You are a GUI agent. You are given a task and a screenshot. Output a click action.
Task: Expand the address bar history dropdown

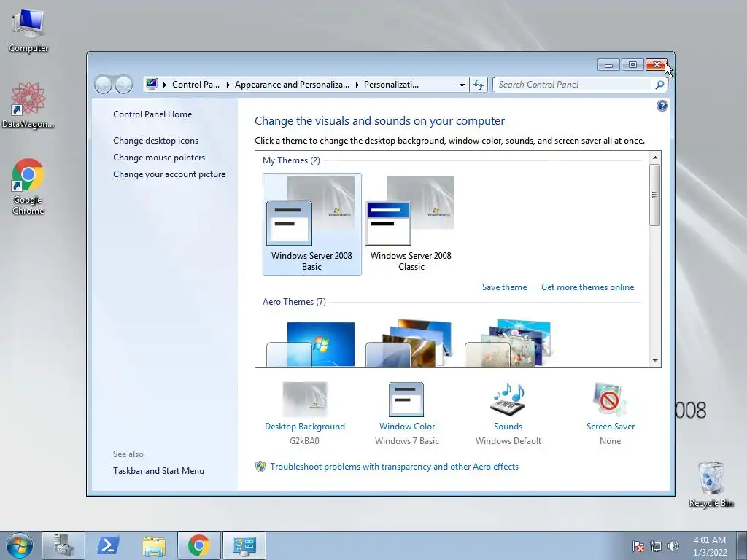click(x=462, y=85)
